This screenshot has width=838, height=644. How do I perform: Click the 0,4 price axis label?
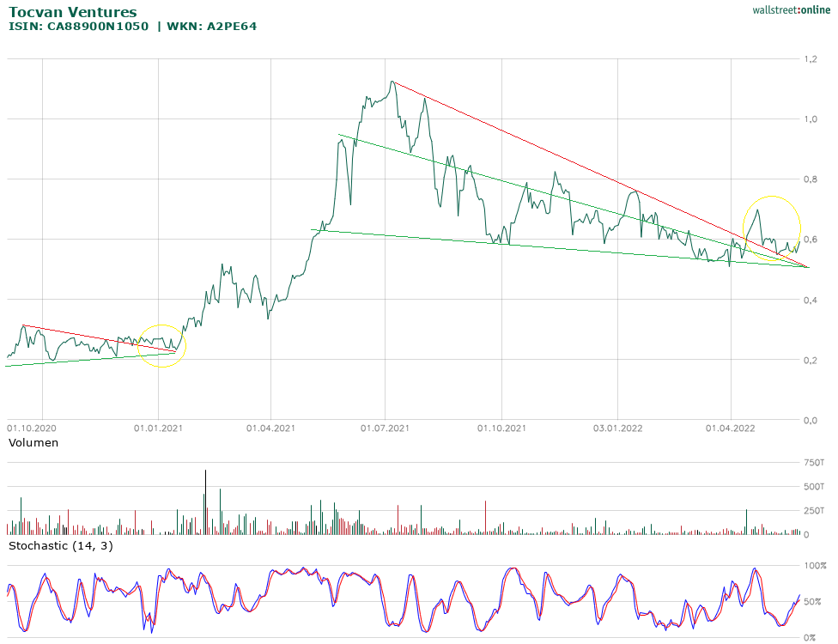click(x=811, y=300)
